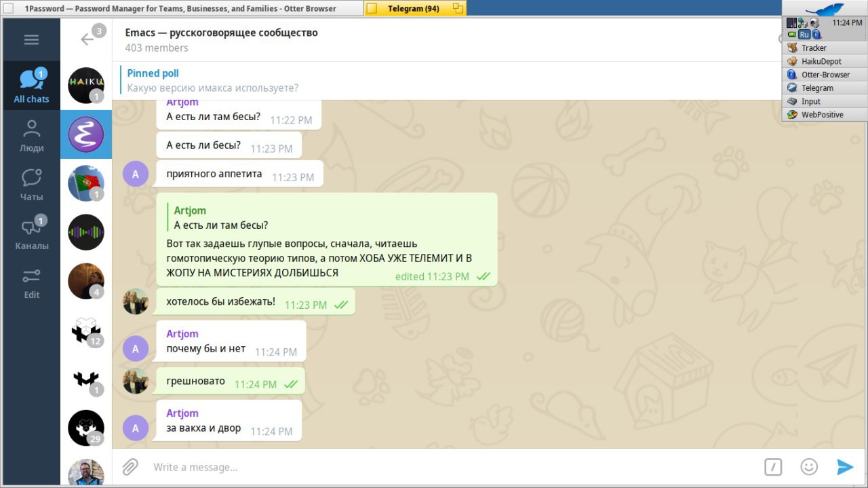
Task: Click purple A avatar beside почему бы и нет
Action: click(136, 349)
